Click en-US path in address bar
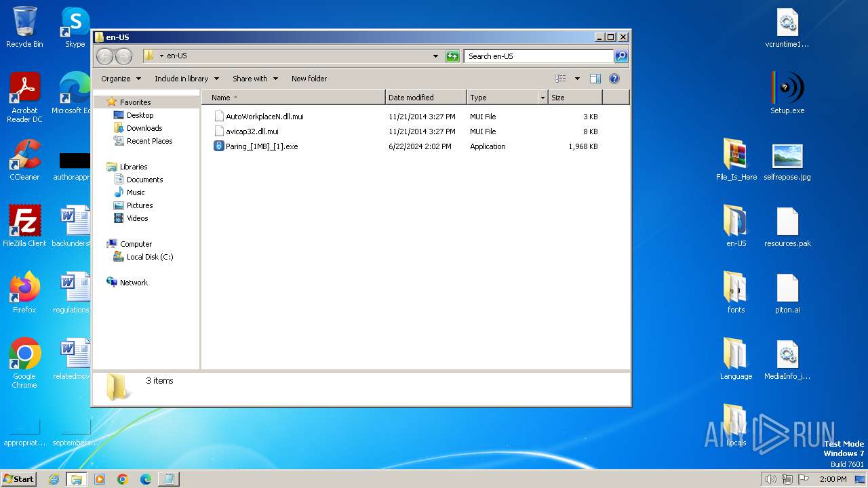The height and width of the screenshot is (488, 868). pyautogui.click(x=176, y=56)
